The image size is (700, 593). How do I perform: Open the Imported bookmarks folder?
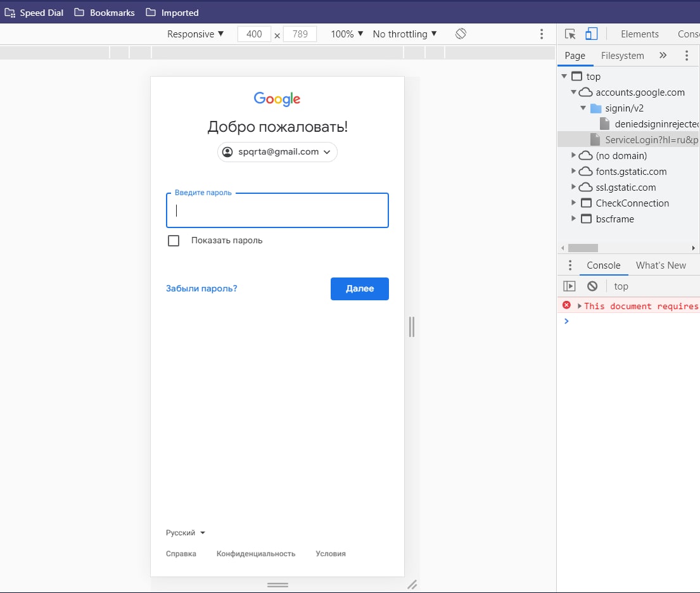[x=172, y=13]
